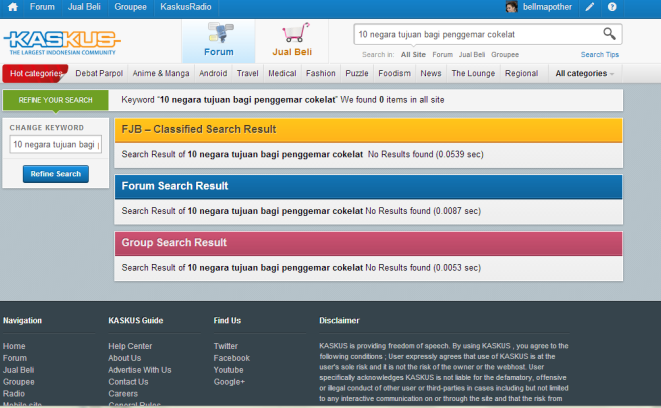Screen dimensions: 661x408
Task: Open Jual Beli footer link
Action: [19, 370]
